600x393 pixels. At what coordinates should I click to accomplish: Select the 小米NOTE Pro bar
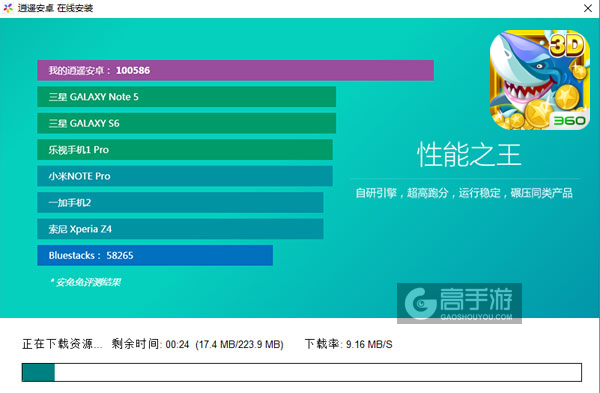tap(185, 176)
